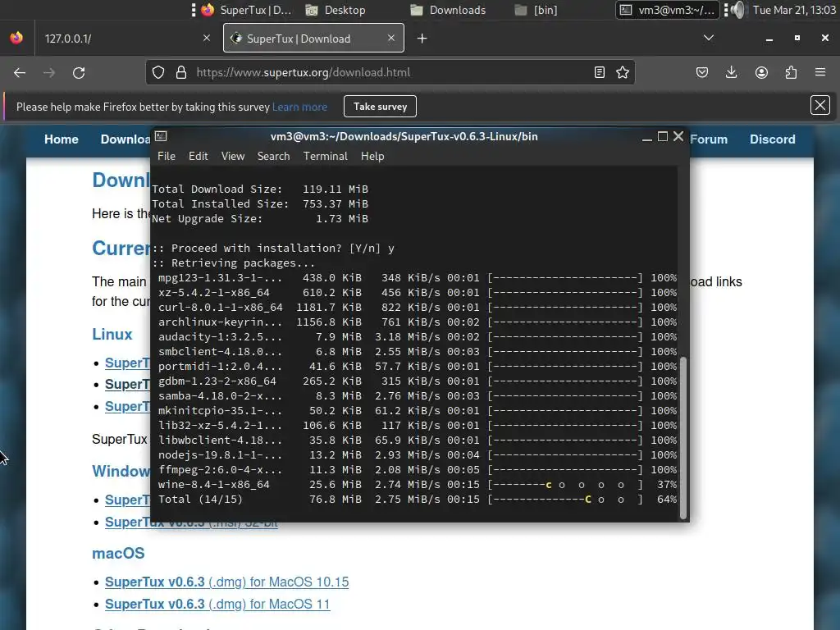
Task: Click the curl-8.0.1-1-x86_64 package line
Action: coord(418,308)
